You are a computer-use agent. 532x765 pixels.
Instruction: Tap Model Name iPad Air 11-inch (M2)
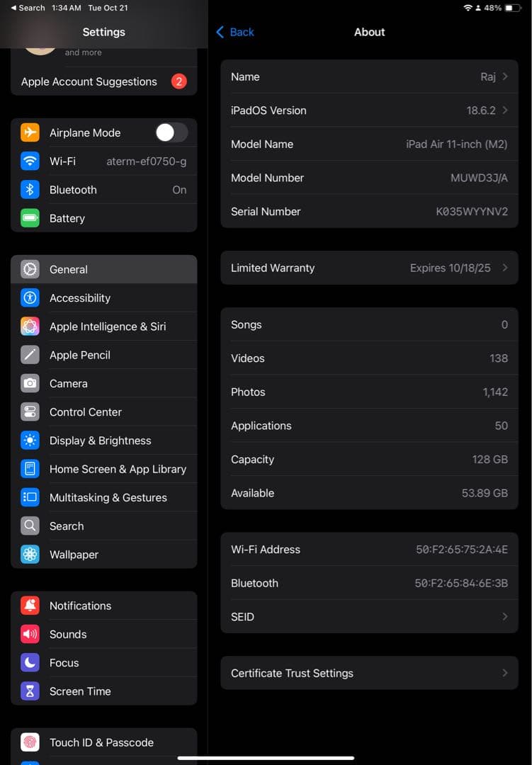tap(456, 144)
